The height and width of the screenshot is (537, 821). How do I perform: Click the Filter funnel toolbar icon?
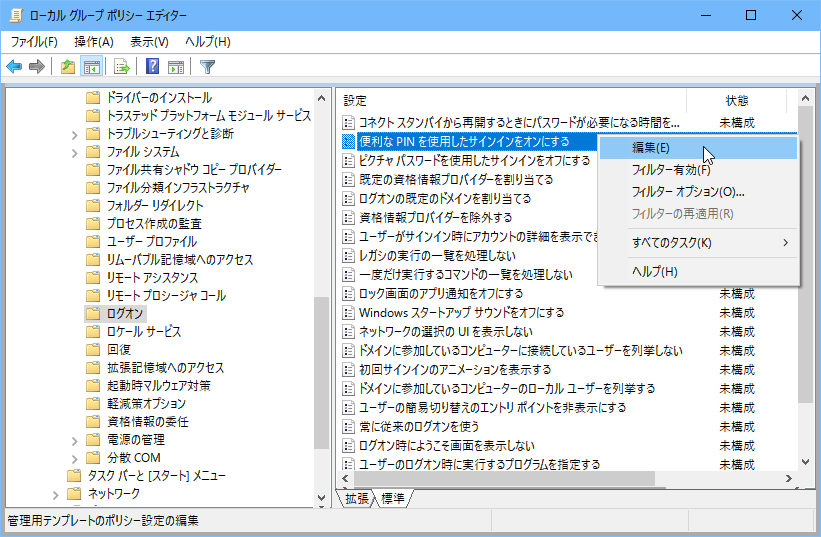click(x=208, y=66)
